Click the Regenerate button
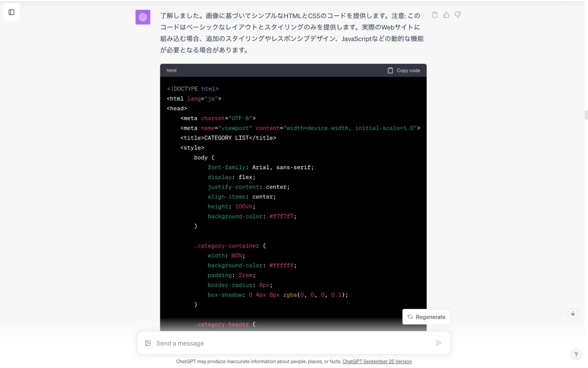 pyautogui.click(x=426, y=317)
